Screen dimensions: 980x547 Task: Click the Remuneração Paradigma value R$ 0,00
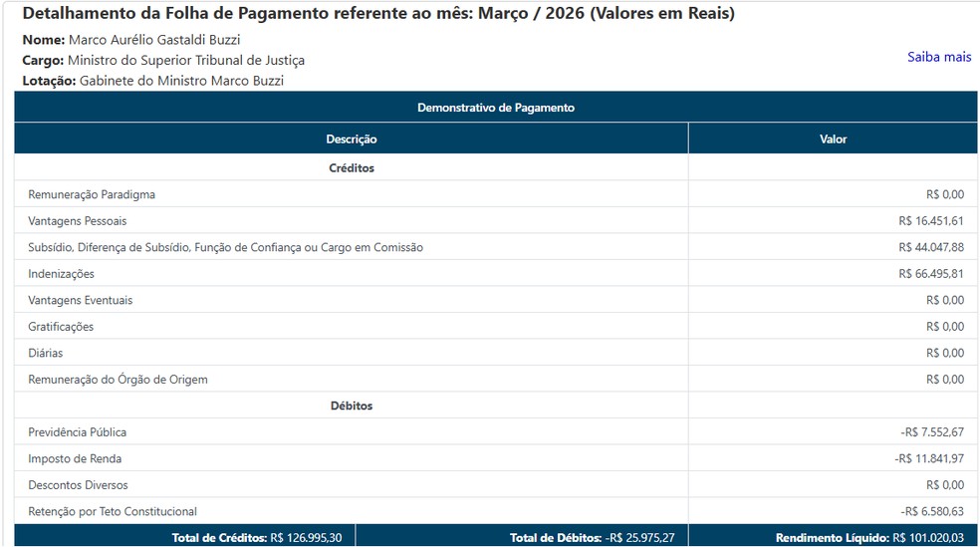tap(945, 194)
